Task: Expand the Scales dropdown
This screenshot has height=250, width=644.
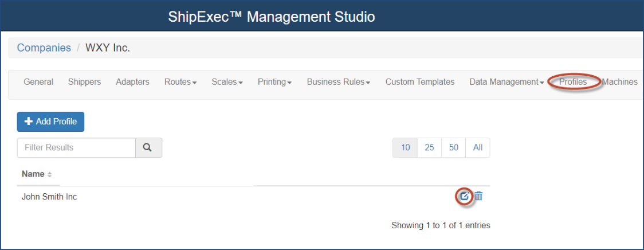Action: pyautogui.click(x=227, y=82)
